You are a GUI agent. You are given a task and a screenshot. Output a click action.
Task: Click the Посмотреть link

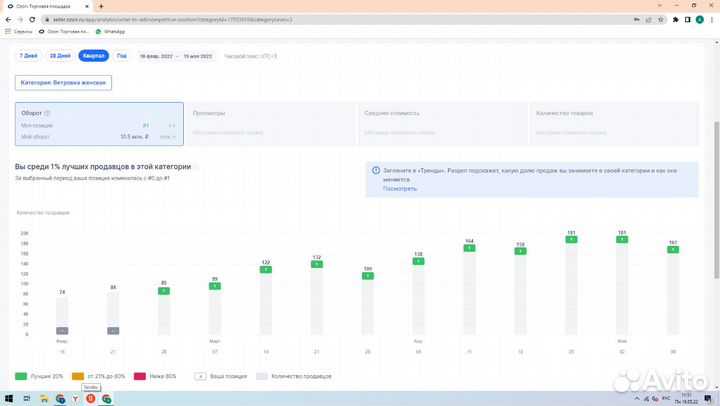point(399,188)
